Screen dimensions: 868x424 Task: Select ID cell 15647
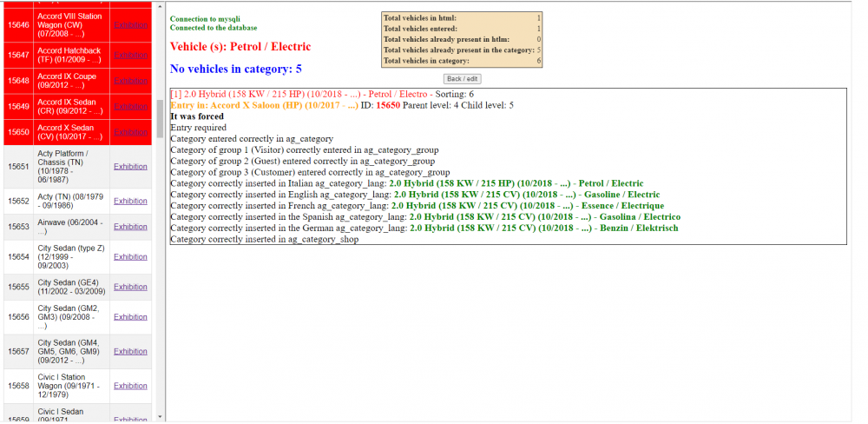point(19,55)
